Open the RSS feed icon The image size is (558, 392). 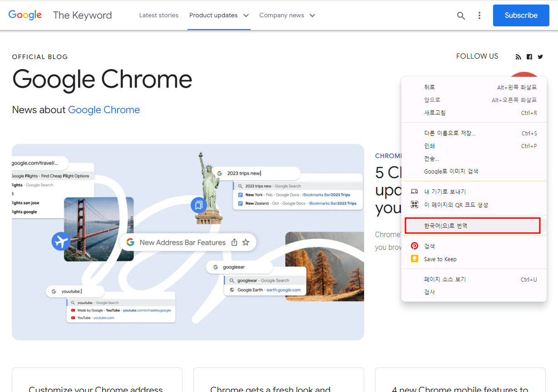[x=518, y=57]
